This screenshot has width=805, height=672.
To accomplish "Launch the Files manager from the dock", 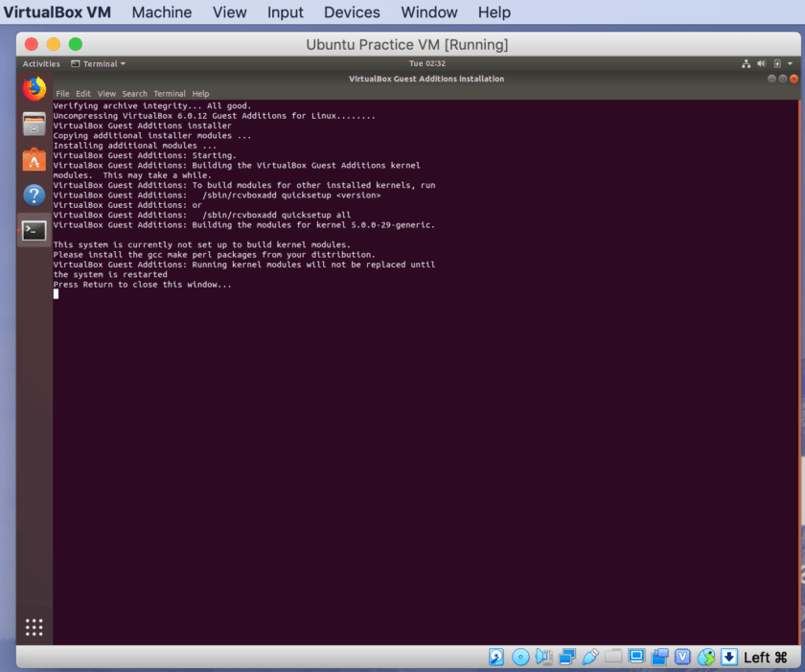I will pyautogui.click(x=34, y=125).
